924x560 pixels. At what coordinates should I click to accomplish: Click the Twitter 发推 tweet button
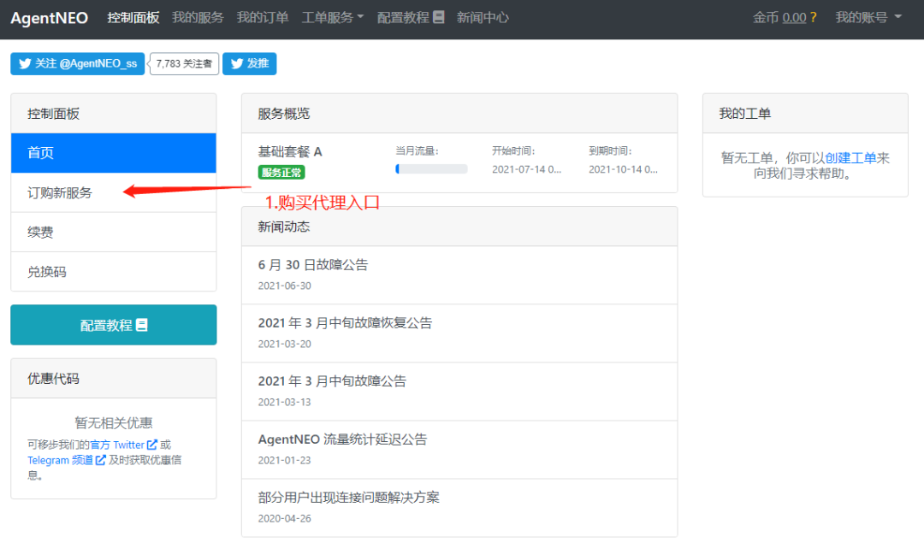pos(249,64)
